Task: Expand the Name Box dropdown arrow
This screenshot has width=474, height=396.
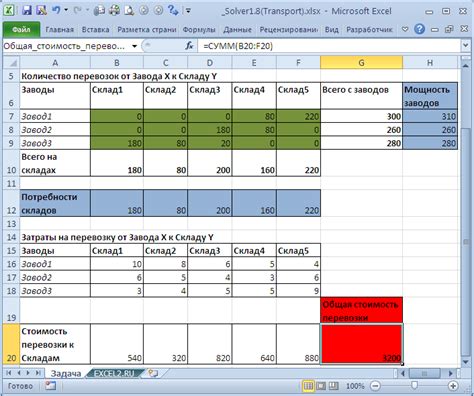Action: click(x=134, y=46)
